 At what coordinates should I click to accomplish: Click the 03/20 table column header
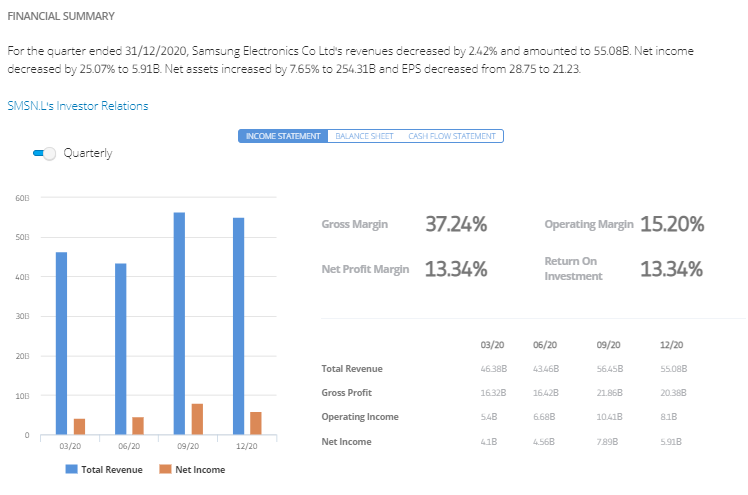[x=492, y=345]
